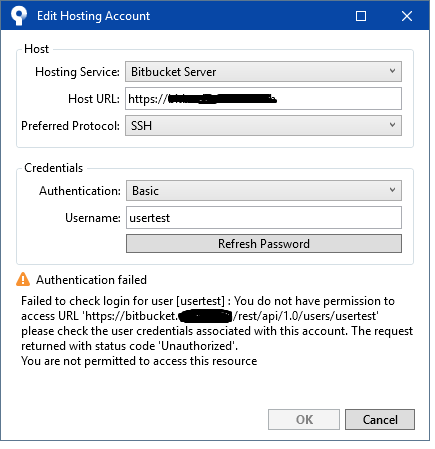The height and width of the screenshot is (449, 435).
Task: Click the 'Authentication:' label
Action: 80,191
